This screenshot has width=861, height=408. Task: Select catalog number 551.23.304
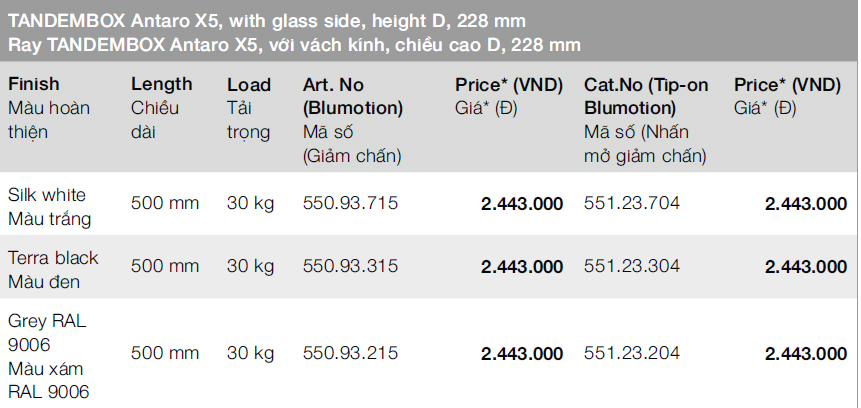(x=632, y=266)
